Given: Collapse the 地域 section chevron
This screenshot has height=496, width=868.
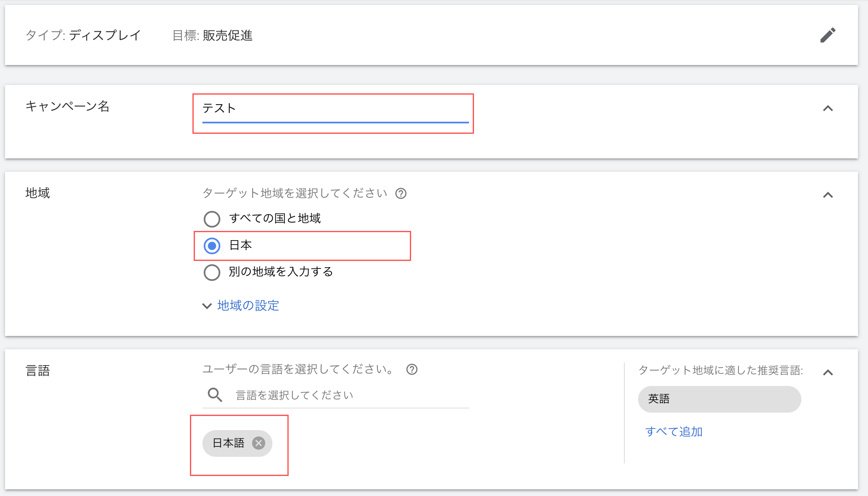Looking at the screenshot, I should point(828,195).
